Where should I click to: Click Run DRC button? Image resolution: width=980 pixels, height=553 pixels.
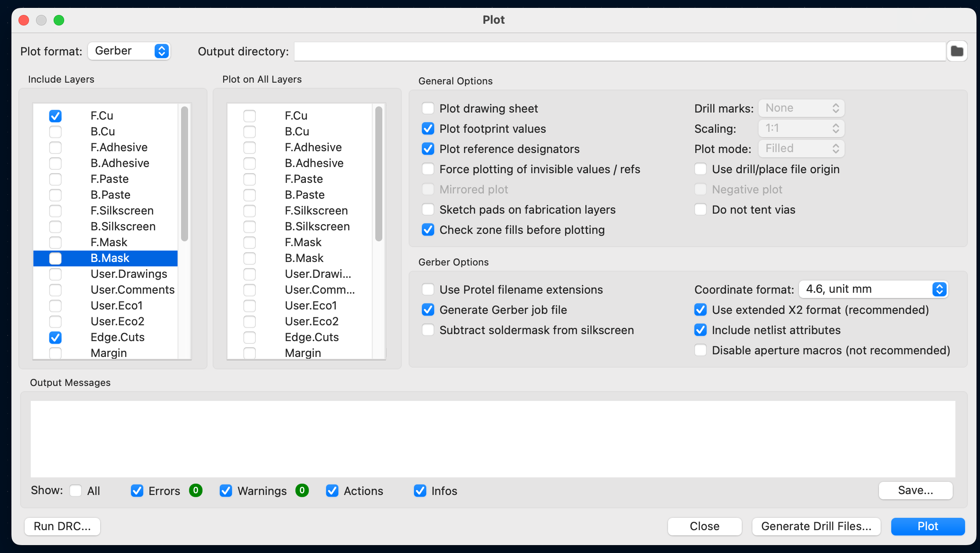tap(62, 526)
